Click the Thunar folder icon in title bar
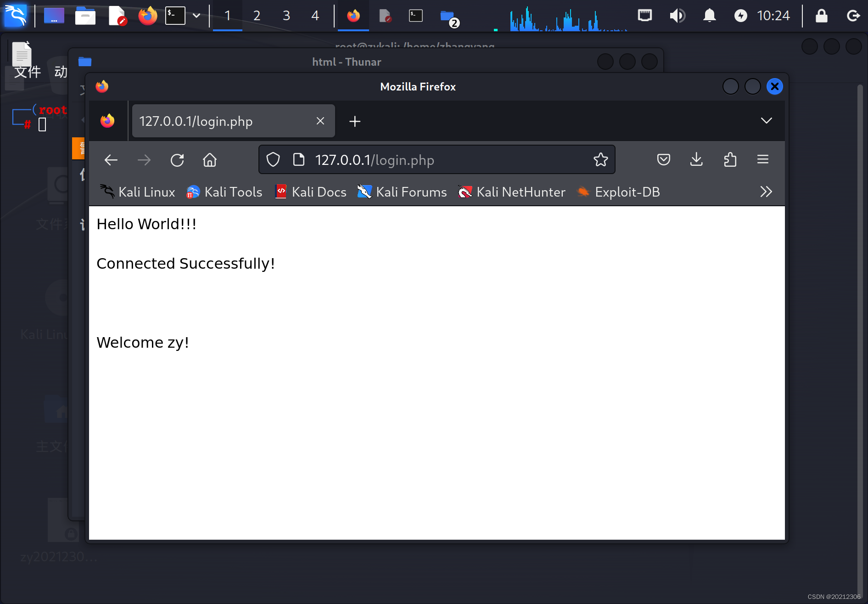Image resolution: width=868 pixels, height=604 pixels. click(85, 62)
